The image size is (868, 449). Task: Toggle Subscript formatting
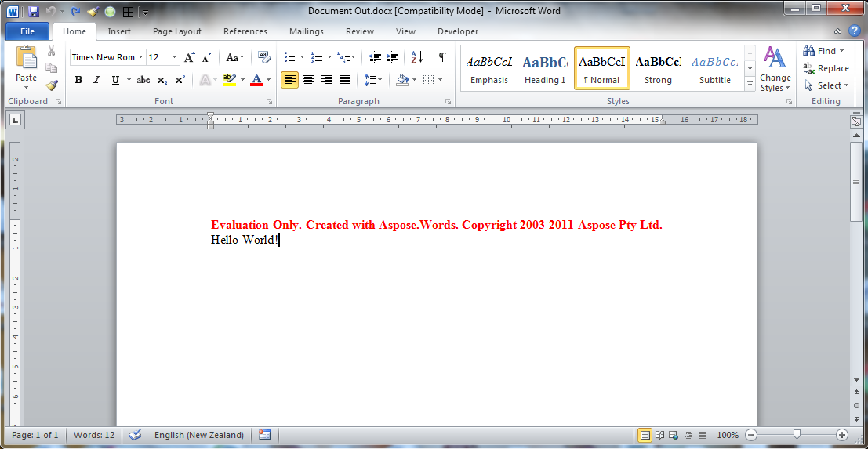tap(162, 80)
